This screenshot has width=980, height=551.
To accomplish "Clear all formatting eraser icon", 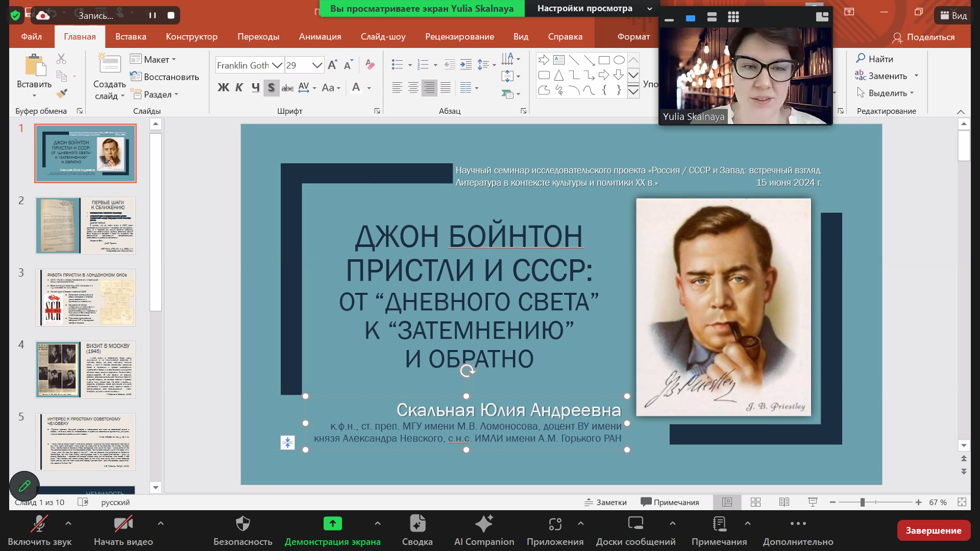I will click(370, 65).
